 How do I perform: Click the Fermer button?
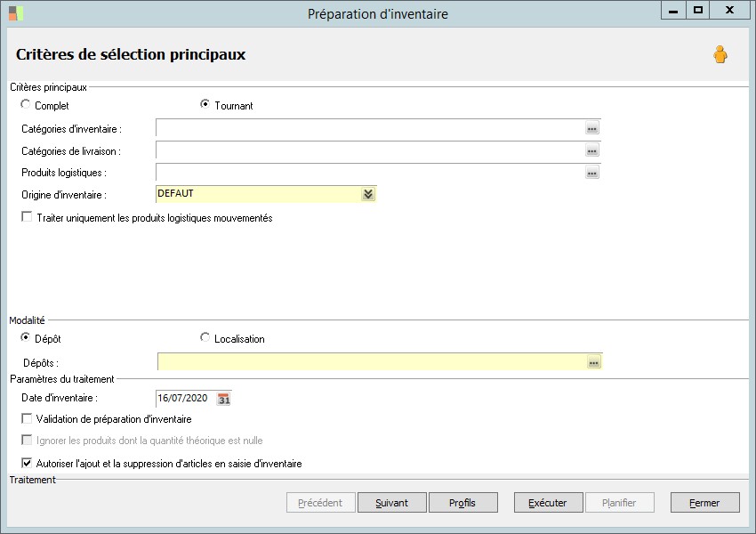click(704, 503)
